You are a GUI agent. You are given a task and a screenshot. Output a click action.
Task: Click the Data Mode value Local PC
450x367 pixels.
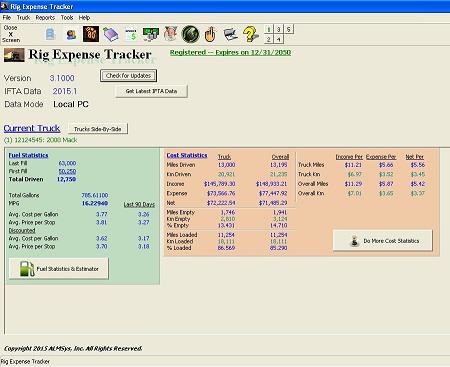[71, 104]
